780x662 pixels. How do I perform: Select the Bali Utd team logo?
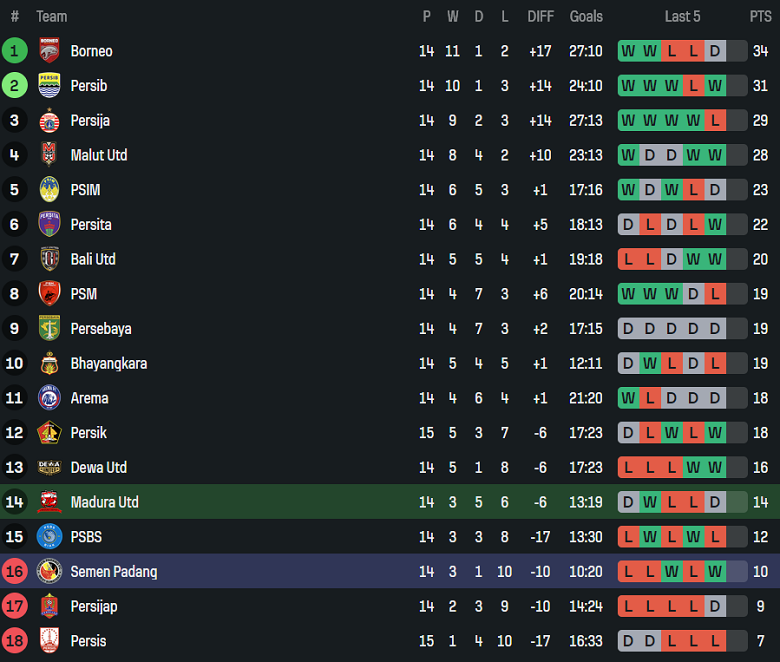[x=49, y=259]
